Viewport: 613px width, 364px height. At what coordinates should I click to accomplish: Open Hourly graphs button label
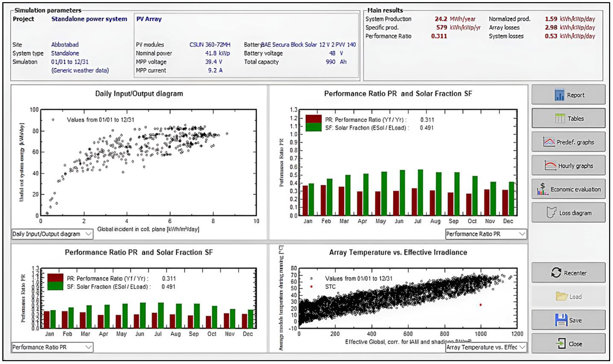(x=576, y=166)
